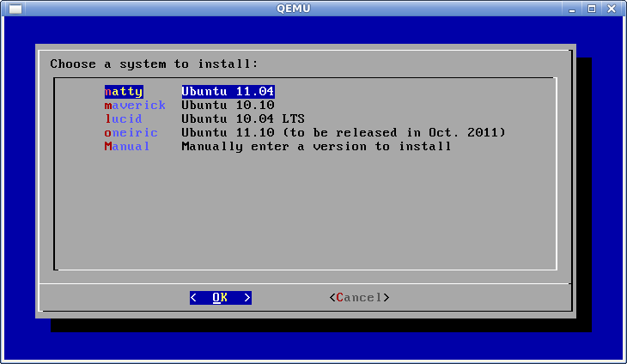
Task: Close the QEMU window
Action: tap(612, 9)
